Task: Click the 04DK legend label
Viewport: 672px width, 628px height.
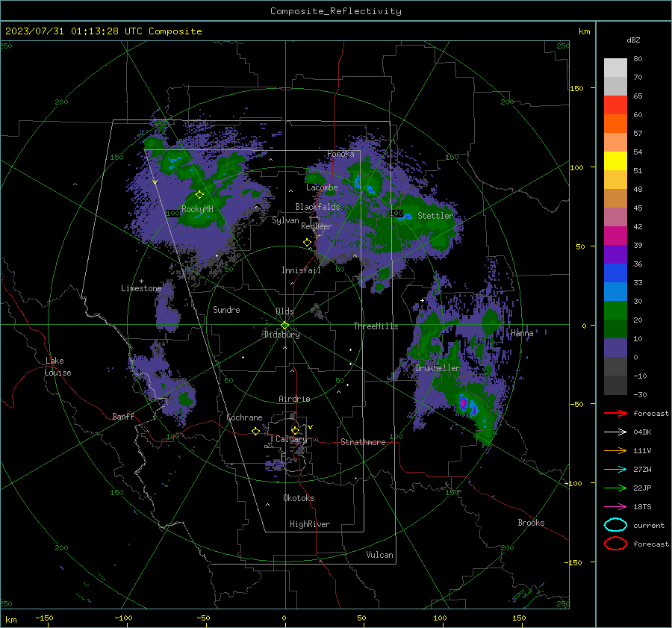Action: [642, 432]
